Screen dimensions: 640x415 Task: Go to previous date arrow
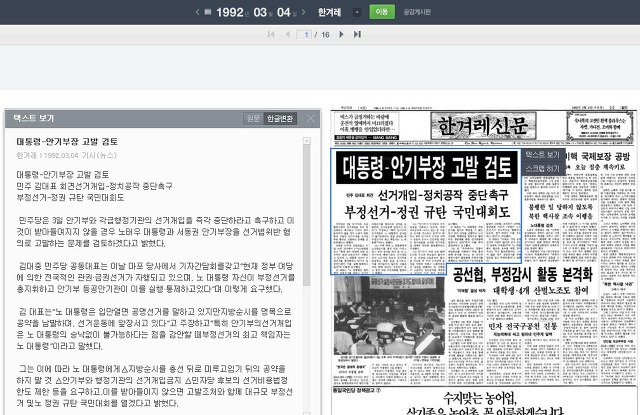click(x=198, y=12)
